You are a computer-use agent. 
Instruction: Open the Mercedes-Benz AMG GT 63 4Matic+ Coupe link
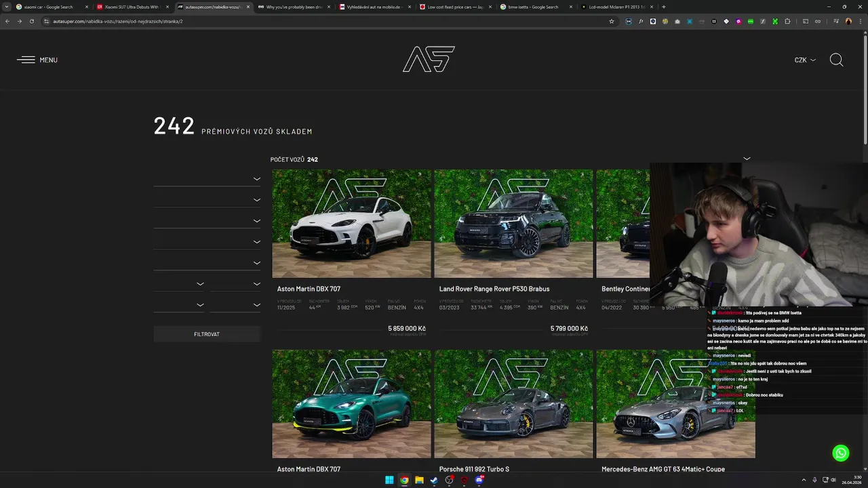pos(663,469)
